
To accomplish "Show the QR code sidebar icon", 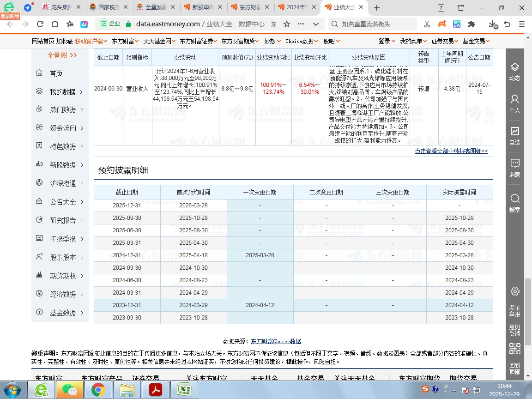I will (515, 349).
